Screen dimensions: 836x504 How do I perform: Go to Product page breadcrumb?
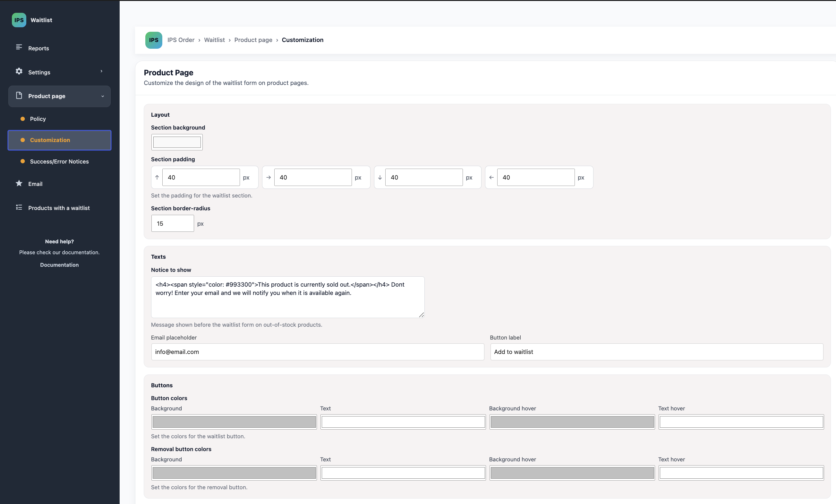click(x=253, y=40)
